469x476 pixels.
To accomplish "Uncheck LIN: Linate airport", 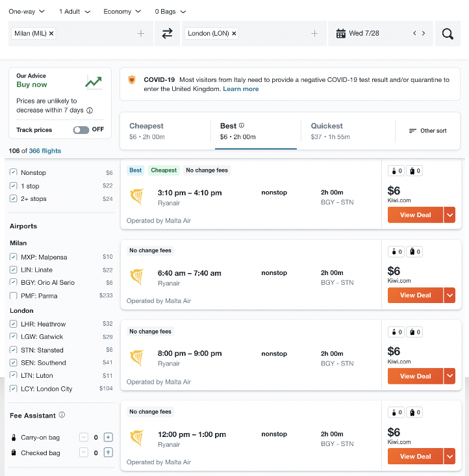I will point(14,270).
